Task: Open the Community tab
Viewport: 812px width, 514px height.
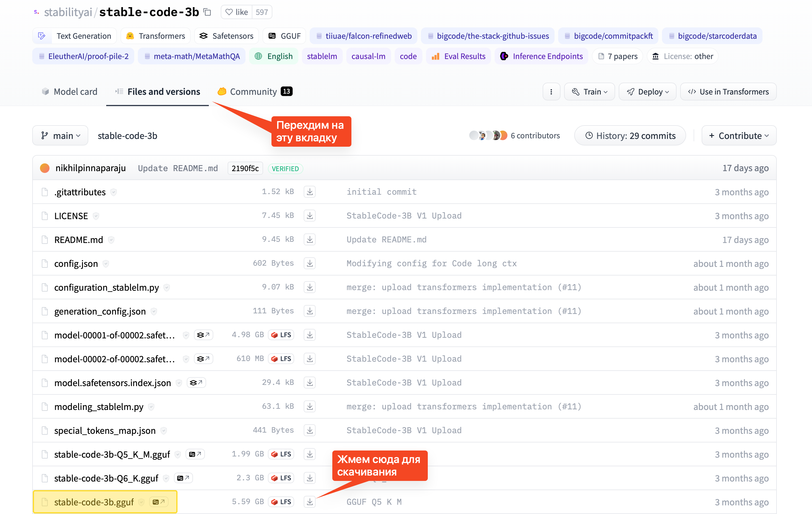Action: tap(255, 92)
